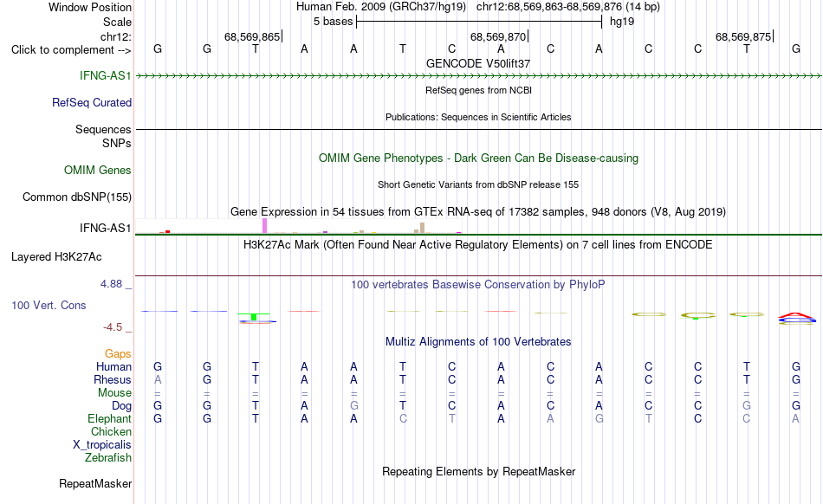This screenshot has width=823, height=504.
Task: Open the GENCODE V50lift37 track title
Action: [x=478, y=63]
